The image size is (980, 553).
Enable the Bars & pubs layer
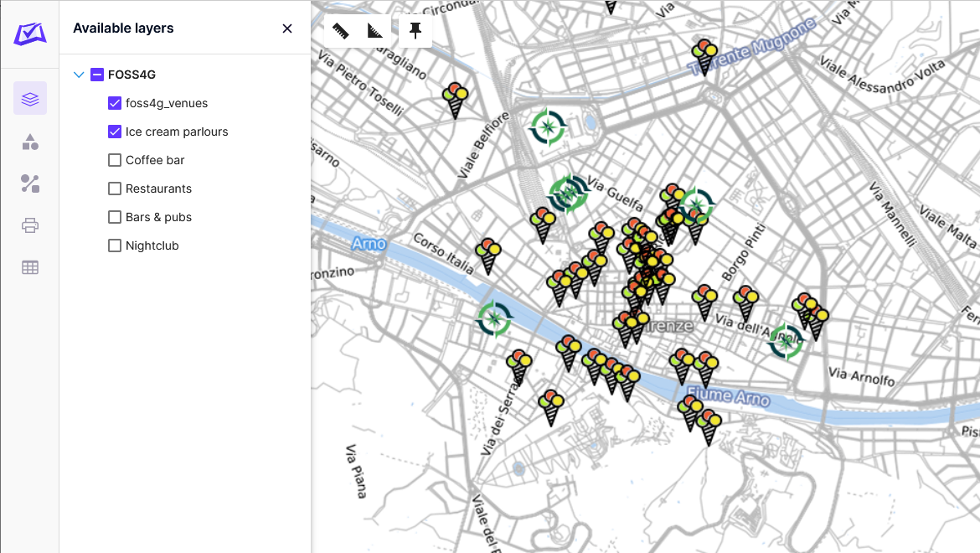[x=114, y=216]
